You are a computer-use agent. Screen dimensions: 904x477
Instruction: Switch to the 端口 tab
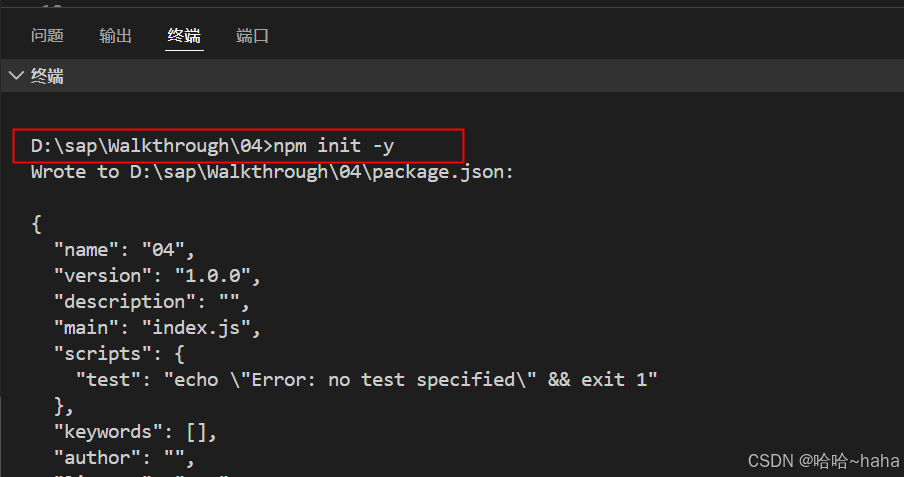coord(252,36)
